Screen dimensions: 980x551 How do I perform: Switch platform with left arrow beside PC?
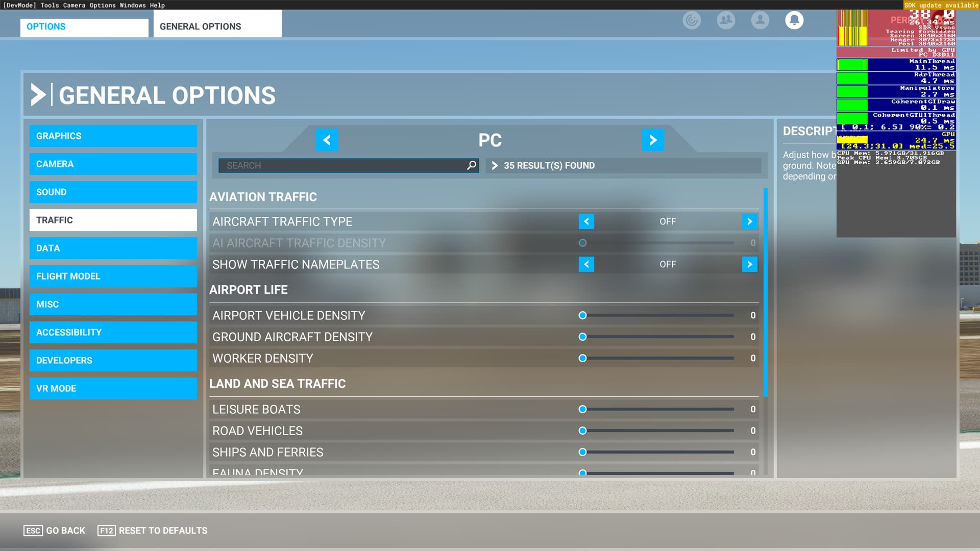point(327,140)
